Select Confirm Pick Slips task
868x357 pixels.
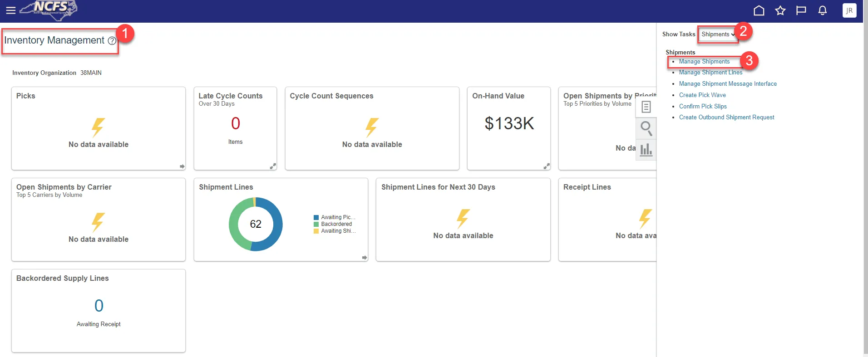point(702,107)
